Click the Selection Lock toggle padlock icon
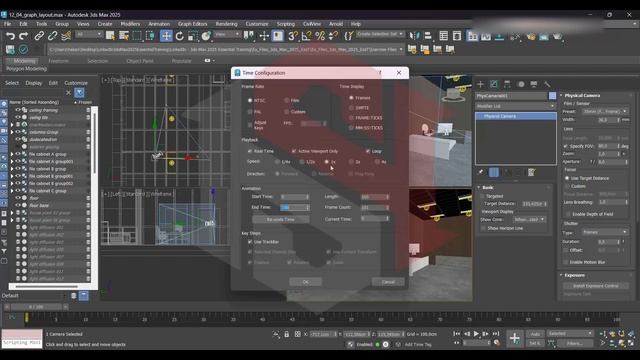Image resolution: width=640 pixels, height=360 pixels. [x=287, y=334]
